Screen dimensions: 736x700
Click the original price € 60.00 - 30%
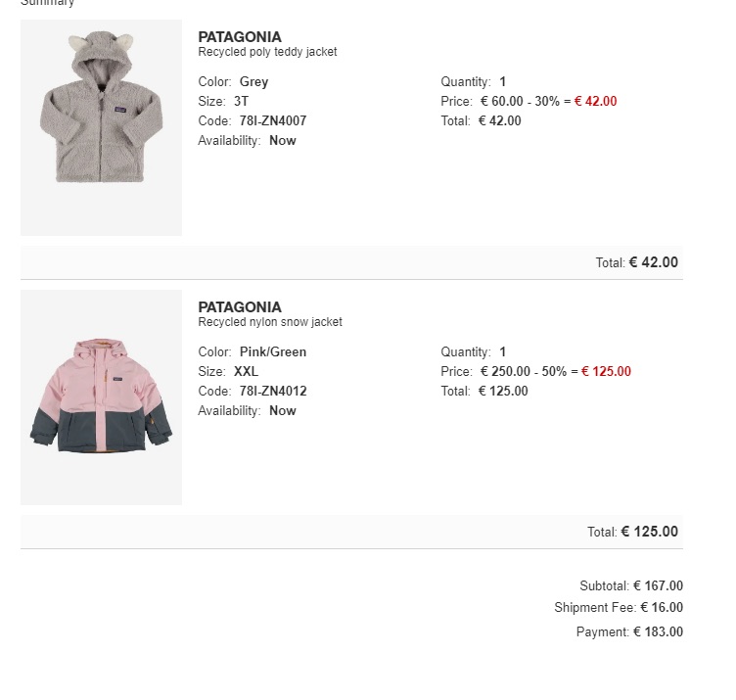point(519,102)
